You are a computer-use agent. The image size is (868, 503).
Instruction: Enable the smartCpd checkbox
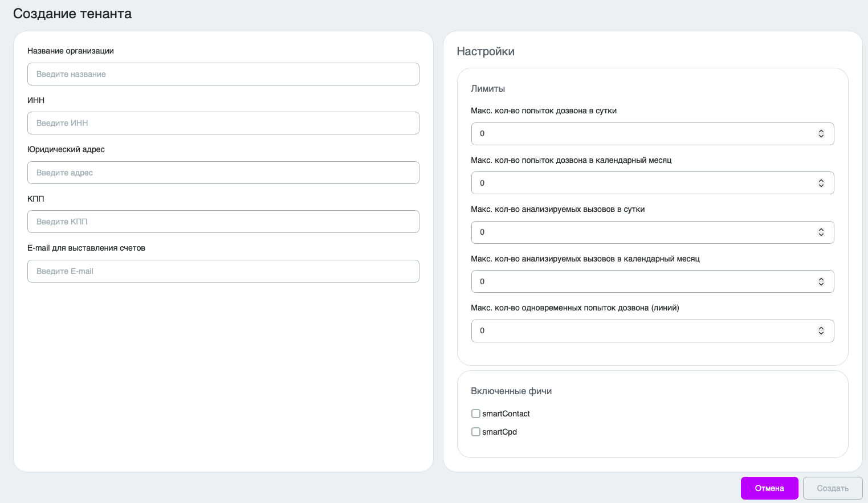click(x=476, y=432)
